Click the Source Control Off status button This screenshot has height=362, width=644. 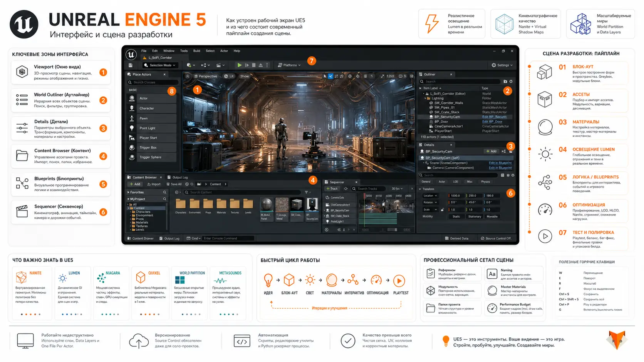tap(496, 239)
